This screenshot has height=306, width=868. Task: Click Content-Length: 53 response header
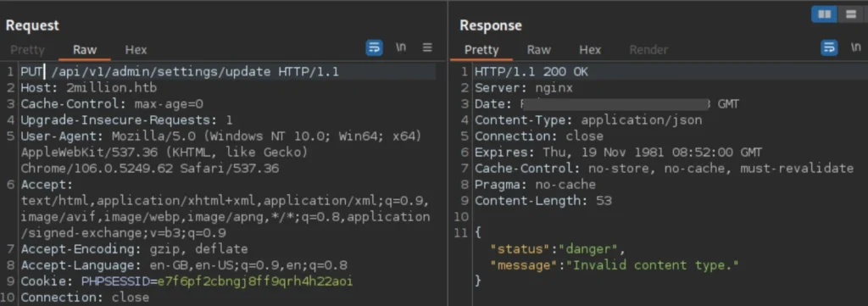(543, 200)
